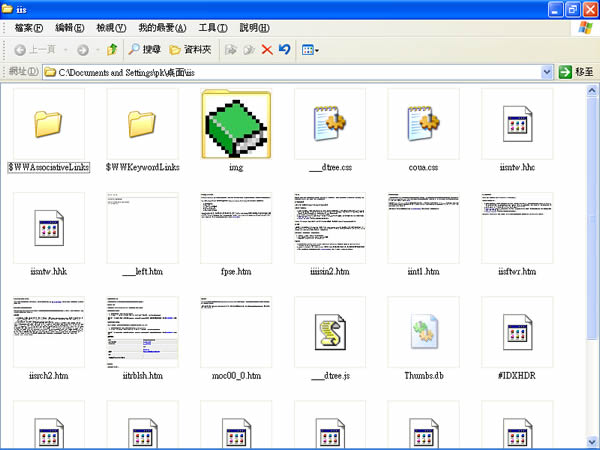Screen dimensions: 600x450
Task: Select the fpse.htm page thumbnail
Action: (236, 228)
